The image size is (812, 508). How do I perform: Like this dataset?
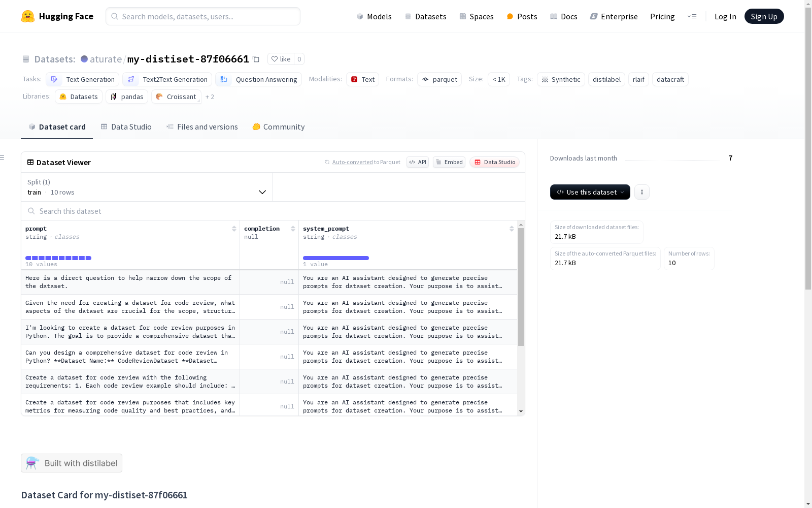281,59
